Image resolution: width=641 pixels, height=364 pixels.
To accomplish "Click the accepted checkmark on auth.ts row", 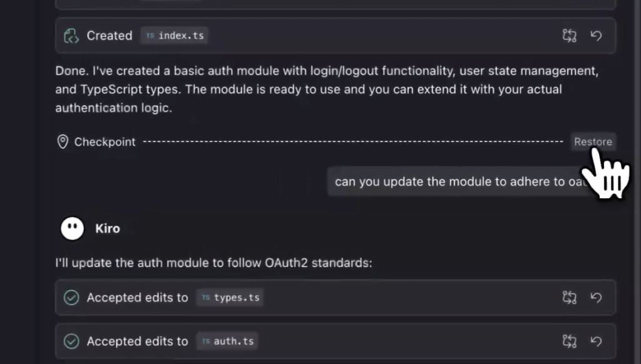I will tap(71, 341).
